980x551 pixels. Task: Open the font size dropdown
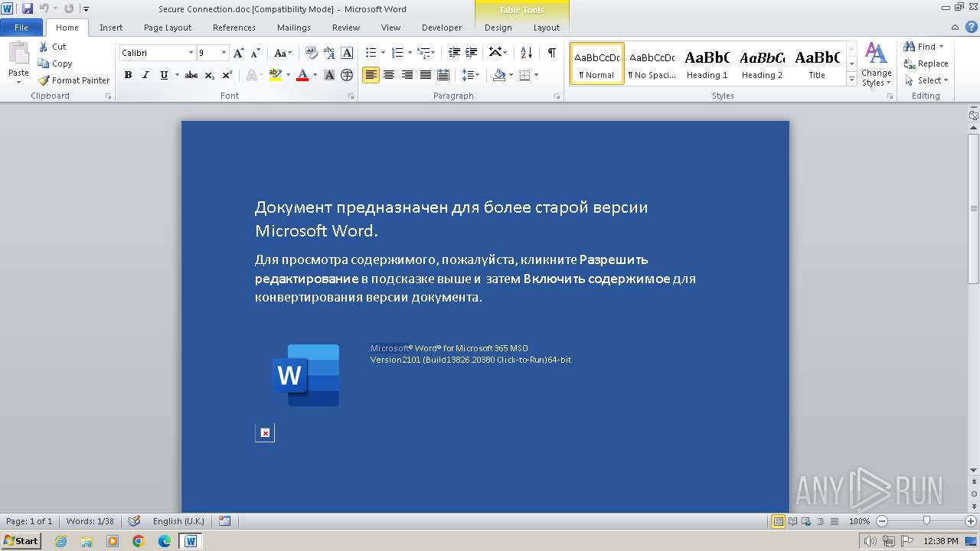(224, 53)
